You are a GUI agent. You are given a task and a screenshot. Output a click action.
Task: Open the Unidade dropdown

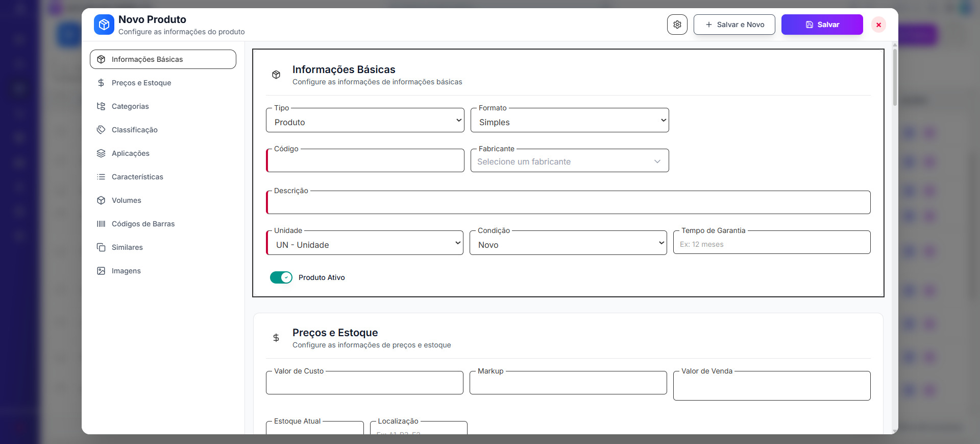pos(365,244)
